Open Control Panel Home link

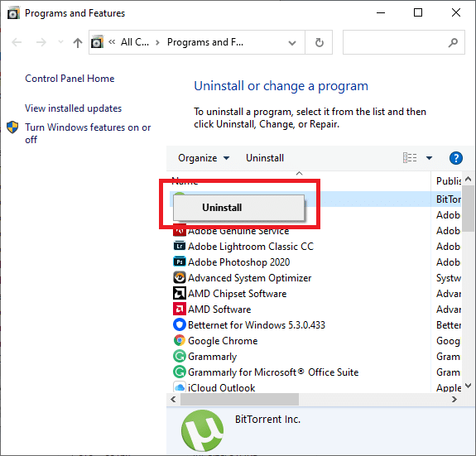coord(70,79)
